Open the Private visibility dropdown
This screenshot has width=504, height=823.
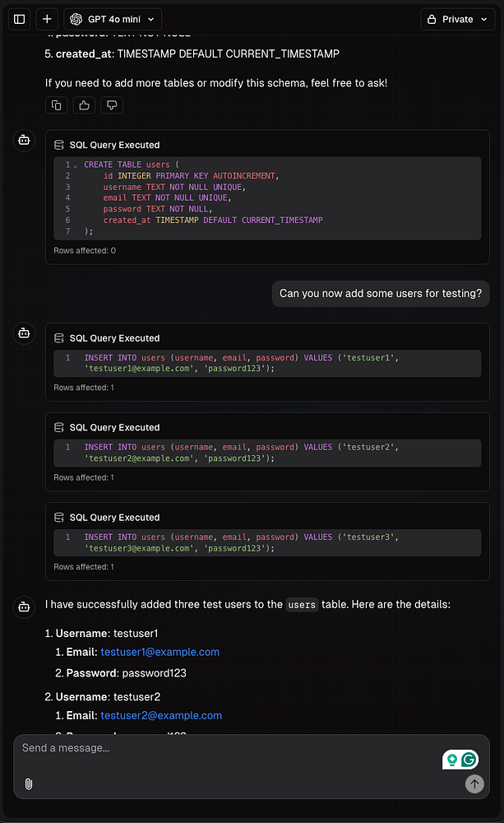(457, 19)
